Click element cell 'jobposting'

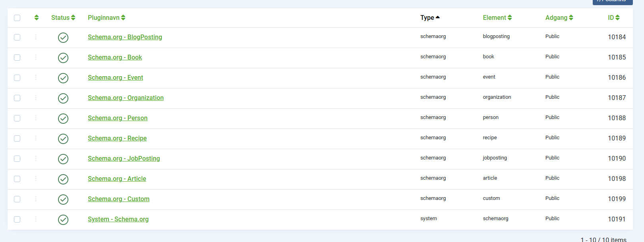tap(495, 158)
